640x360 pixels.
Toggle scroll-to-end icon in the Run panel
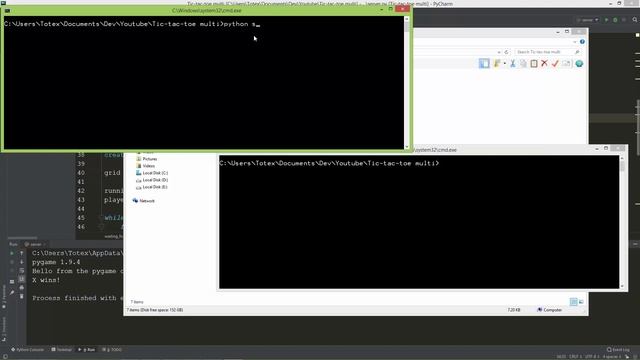(22, 279)
